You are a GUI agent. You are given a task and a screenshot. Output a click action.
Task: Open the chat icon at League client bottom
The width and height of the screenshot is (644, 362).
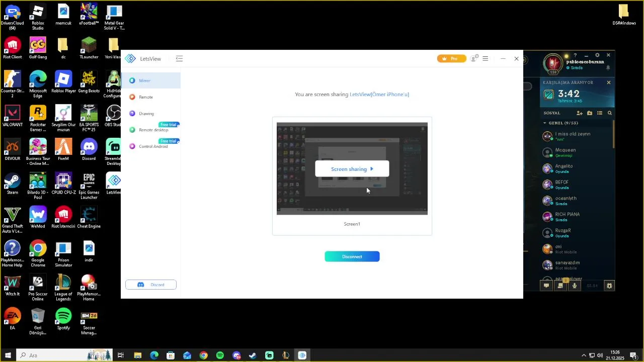[546, 286]
